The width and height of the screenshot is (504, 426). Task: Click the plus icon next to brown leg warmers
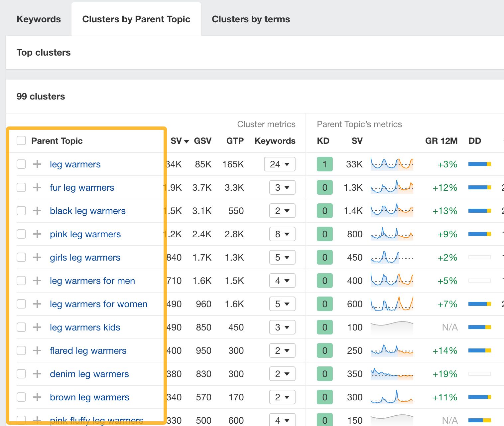37,397
